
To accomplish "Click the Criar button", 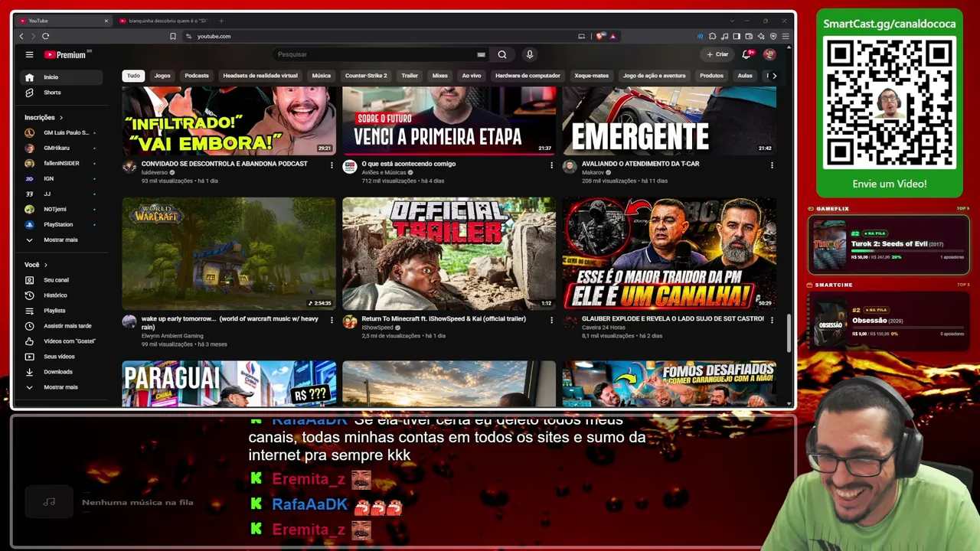I will pyautogui.click(x=717, y=54).
